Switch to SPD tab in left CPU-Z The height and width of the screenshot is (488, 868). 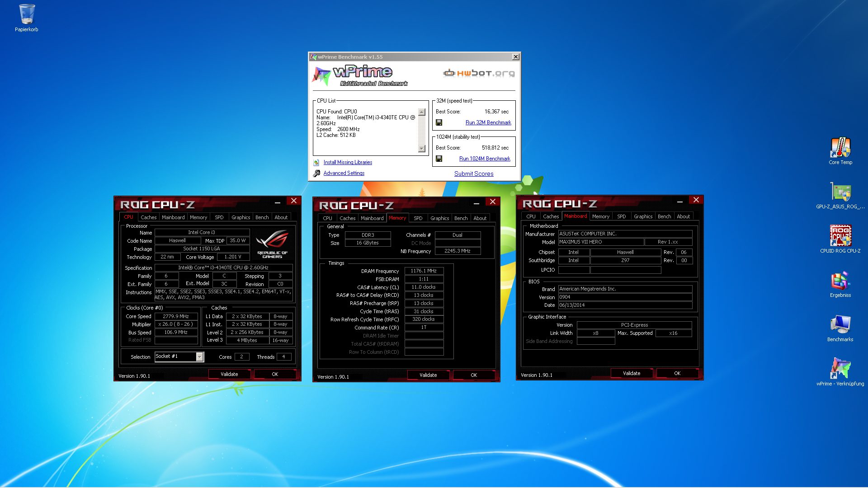(219, 217)
